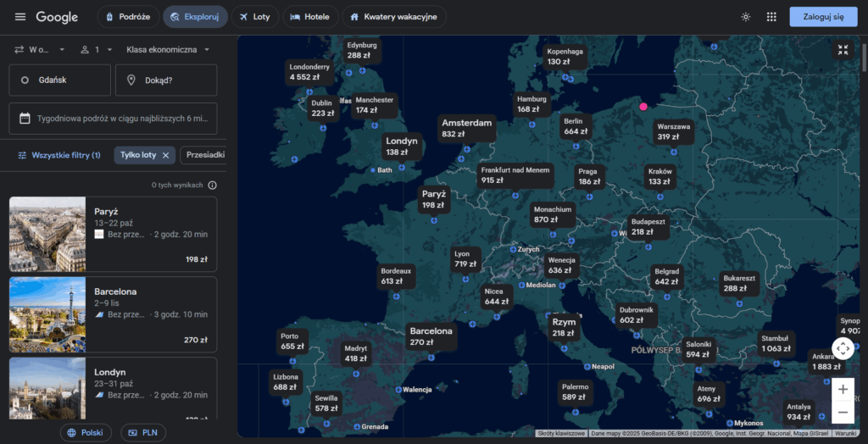Select the Frankfurt nad Menem 915 zł label

click(515, 175)
